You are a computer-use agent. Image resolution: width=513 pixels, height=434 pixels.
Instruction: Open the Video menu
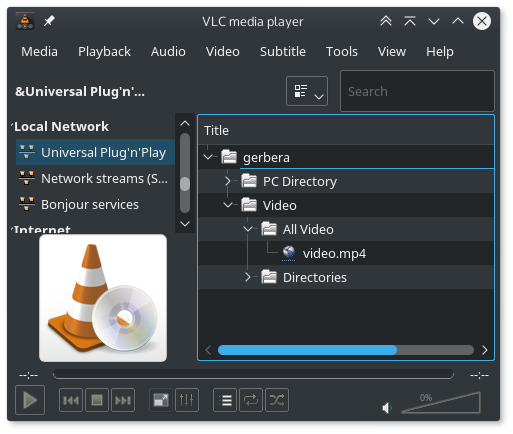pos(223,52)
